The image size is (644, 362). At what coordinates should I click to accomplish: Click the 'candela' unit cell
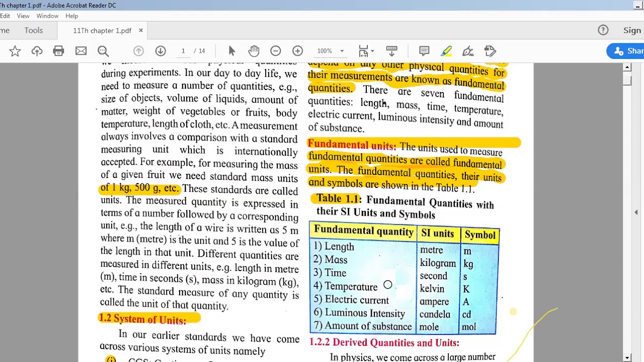pos(435,314)
